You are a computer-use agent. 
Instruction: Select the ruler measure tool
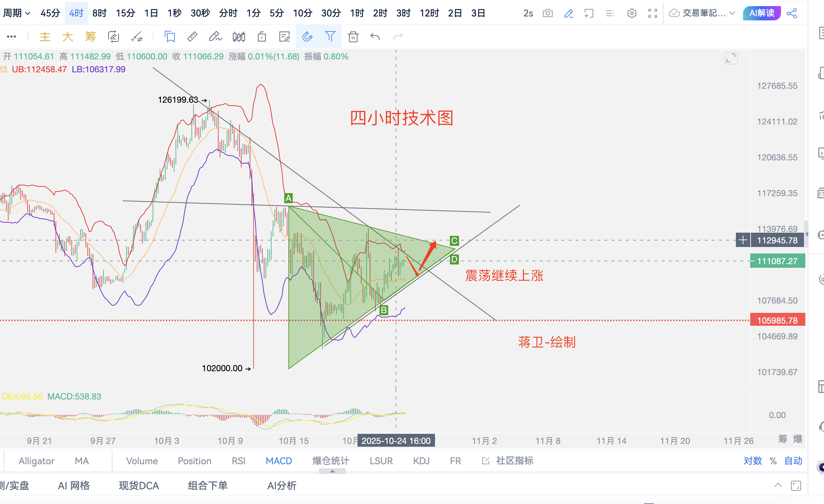192,37
